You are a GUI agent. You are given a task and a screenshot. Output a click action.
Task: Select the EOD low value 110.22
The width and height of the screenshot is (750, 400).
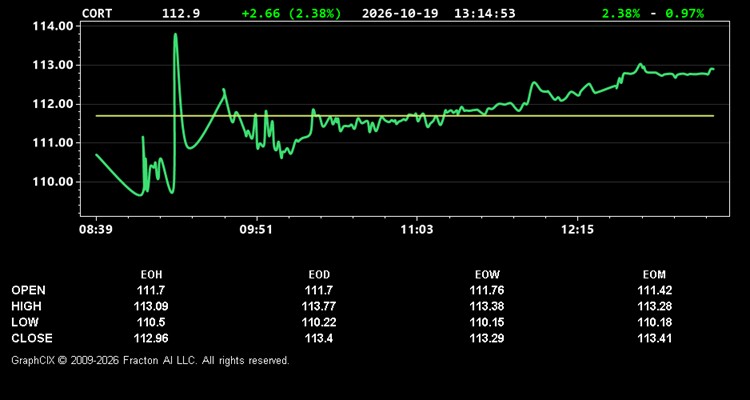click(319, 322)
